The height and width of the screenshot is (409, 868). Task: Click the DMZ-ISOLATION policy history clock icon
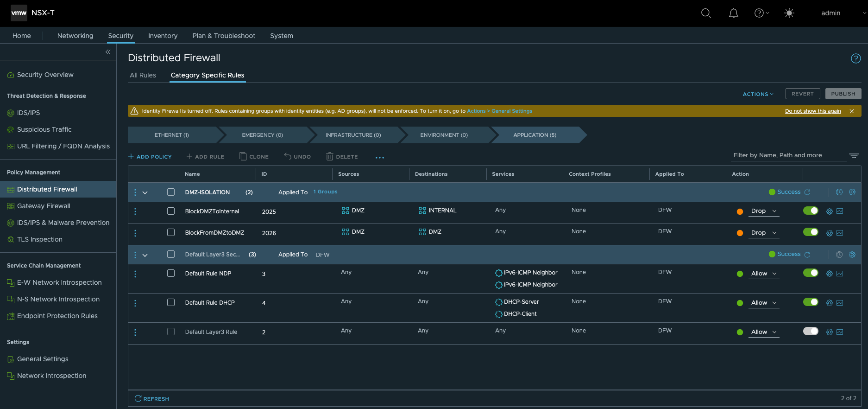tap(839, 192)
